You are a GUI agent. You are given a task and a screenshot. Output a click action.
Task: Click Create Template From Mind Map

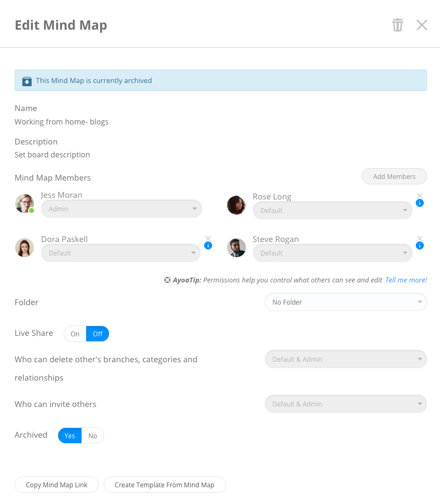coord(164,485)
